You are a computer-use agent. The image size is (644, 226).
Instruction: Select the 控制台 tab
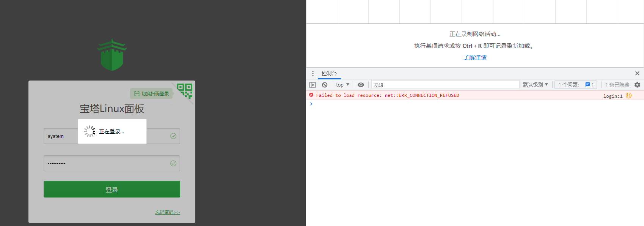(x=329, y=73)
